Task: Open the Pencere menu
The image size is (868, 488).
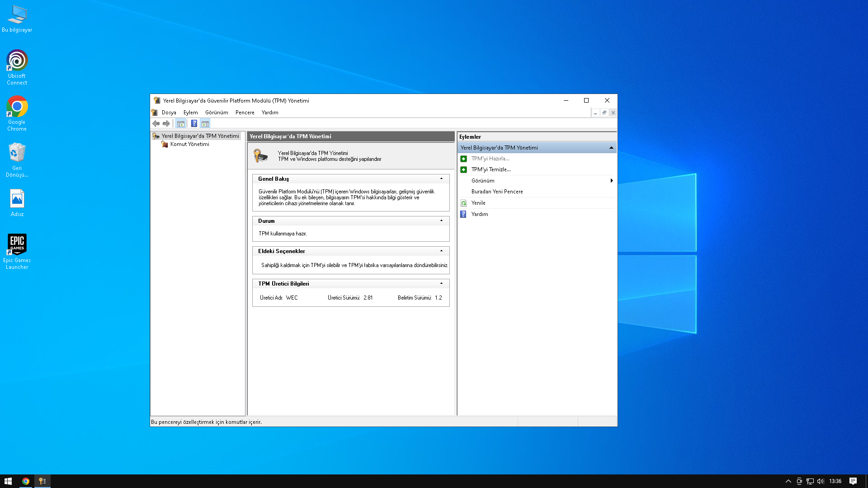Action: coord(245,113)
